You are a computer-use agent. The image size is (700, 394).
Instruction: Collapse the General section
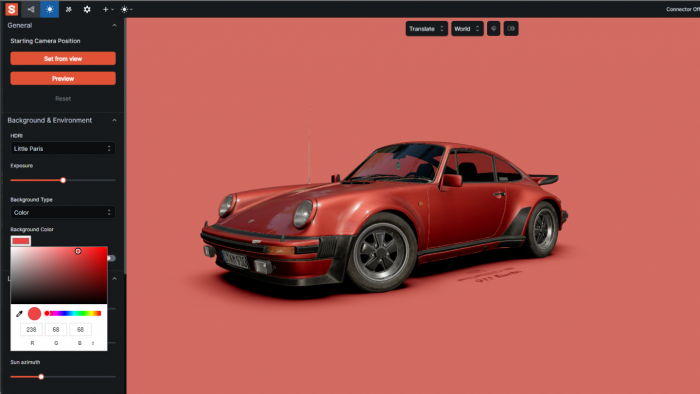(114, 25)
